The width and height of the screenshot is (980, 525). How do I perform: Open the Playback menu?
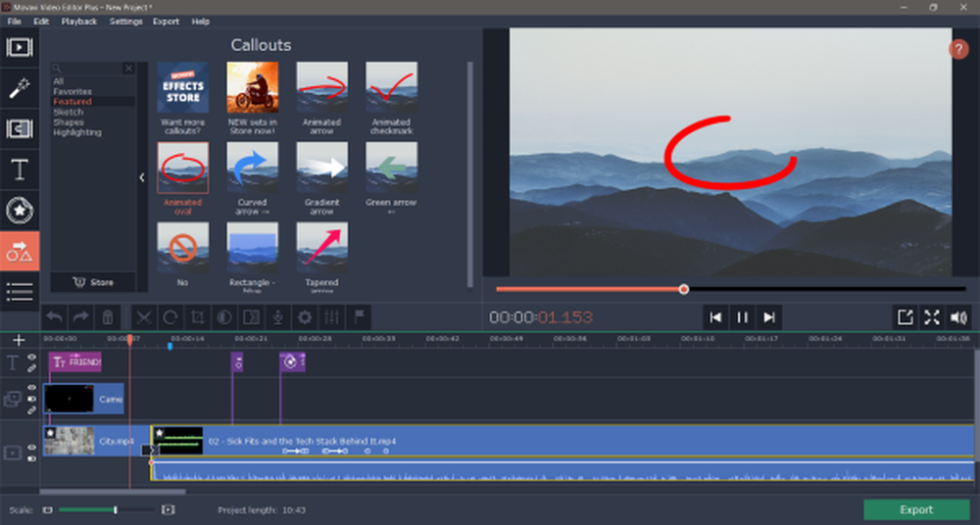click(x=78, y=21)
